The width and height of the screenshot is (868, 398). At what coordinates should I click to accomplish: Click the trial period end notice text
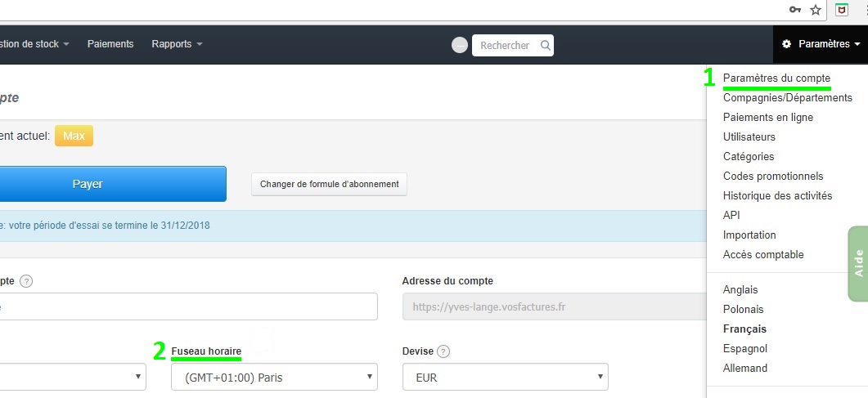pyautogui.click(x=106, y=226)
